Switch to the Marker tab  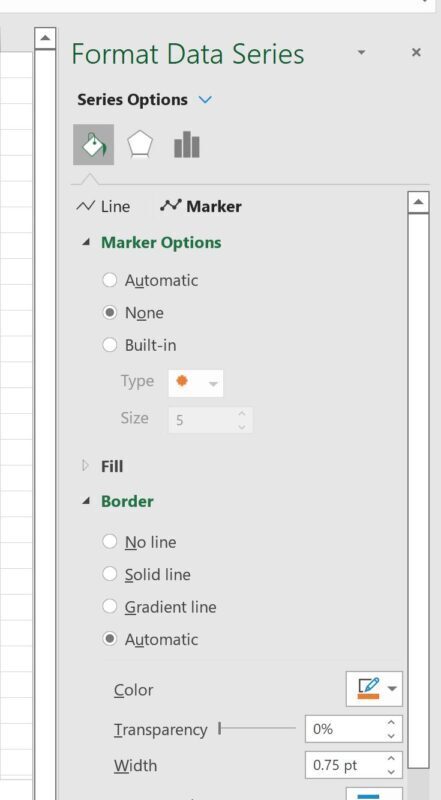point(201,206)
